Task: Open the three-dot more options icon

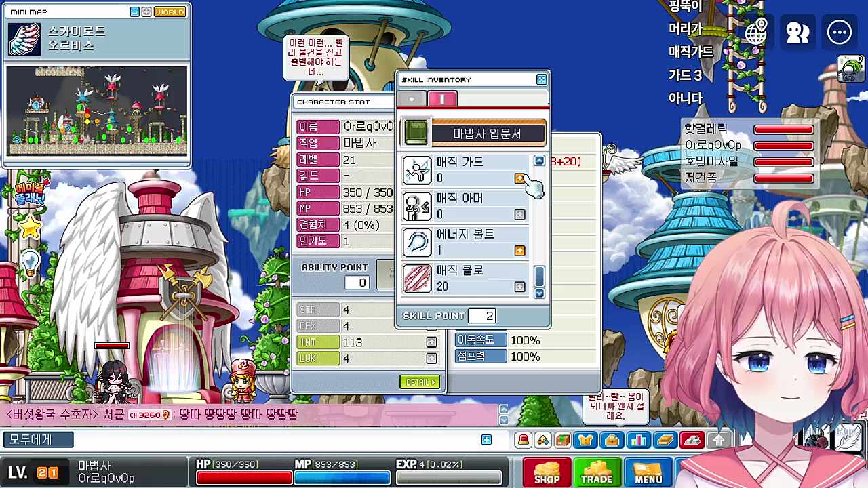Action: pos(840,31)
